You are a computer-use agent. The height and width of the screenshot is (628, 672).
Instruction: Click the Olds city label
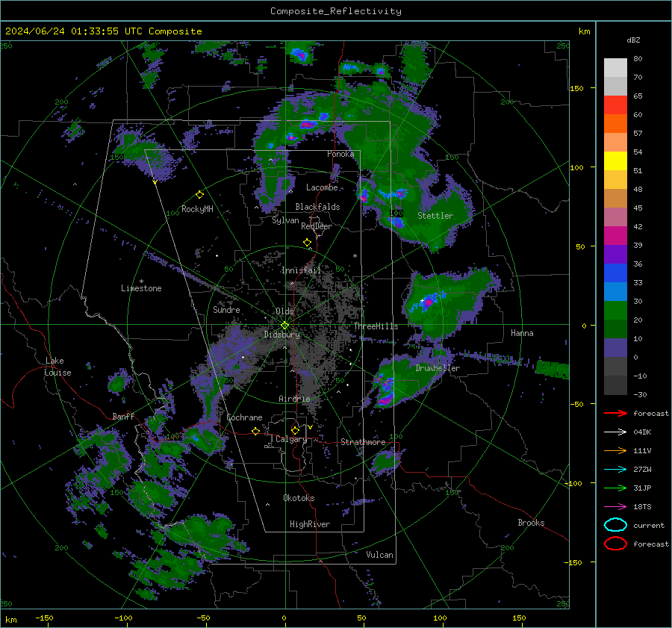tap(284, 311)
